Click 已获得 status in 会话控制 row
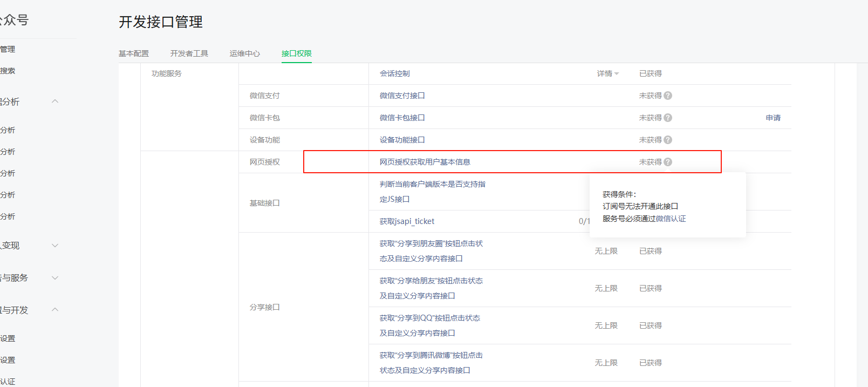 click(x=651, y=73)
